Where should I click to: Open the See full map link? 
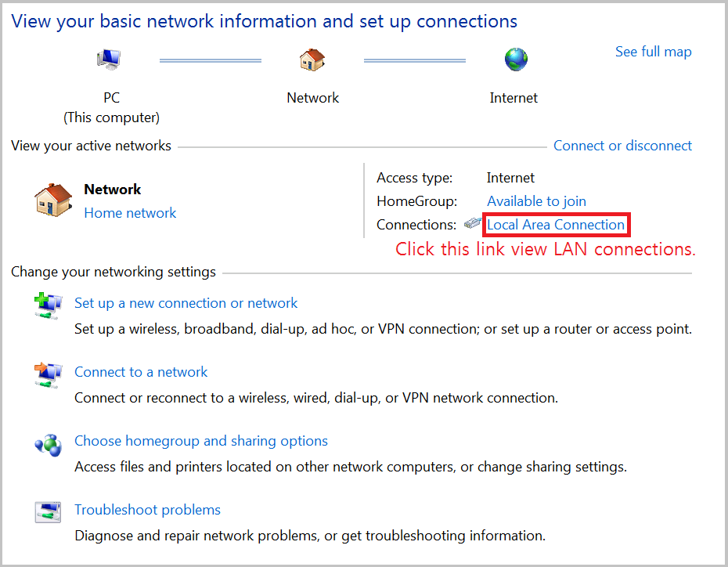(x=653, y=52)
